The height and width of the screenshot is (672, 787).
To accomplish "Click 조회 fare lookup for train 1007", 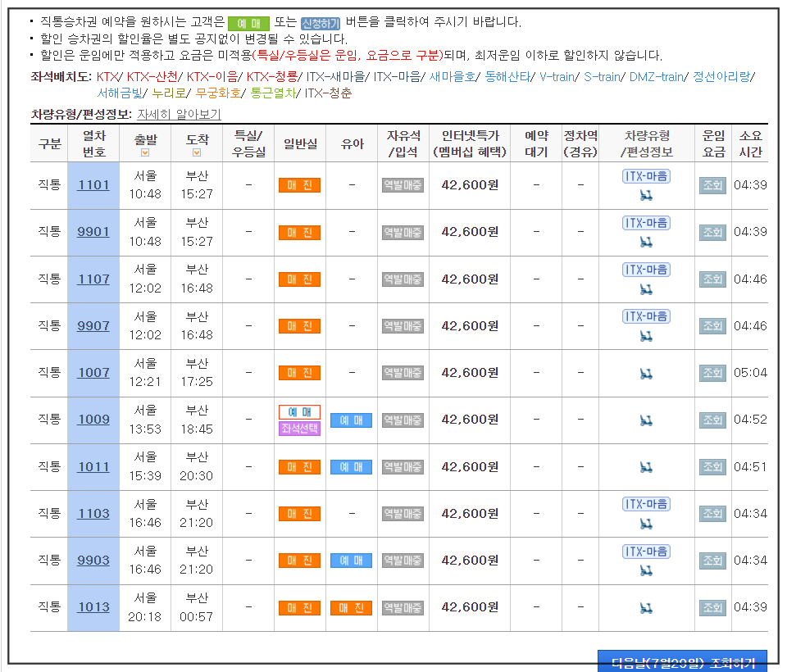I will [712, 373].
